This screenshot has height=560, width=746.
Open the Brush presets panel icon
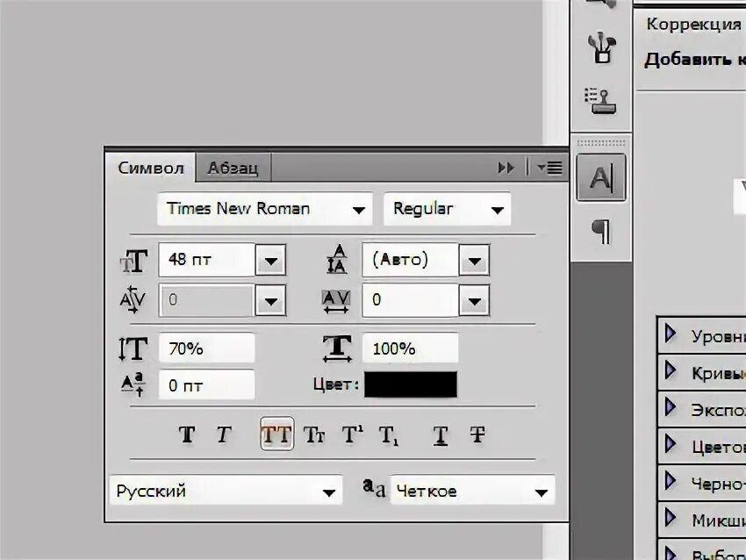(601, 47)
